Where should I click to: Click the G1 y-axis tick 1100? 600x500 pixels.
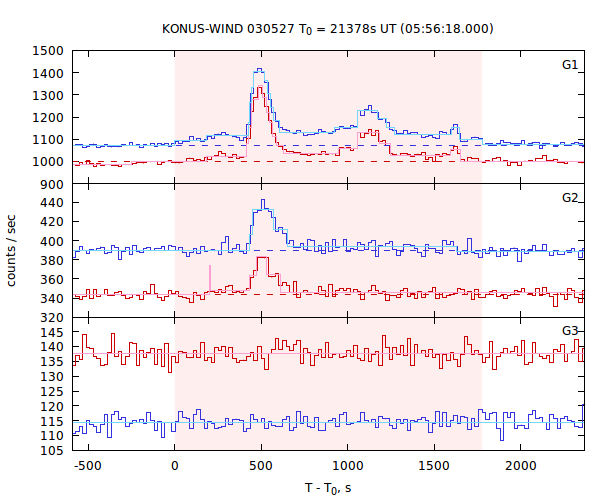click(x=48, y=140)
